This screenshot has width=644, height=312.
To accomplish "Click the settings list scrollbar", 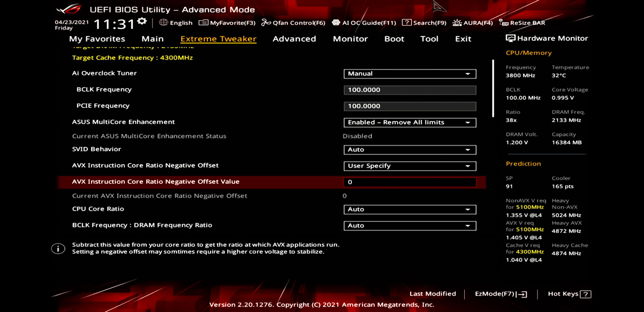I will pyautogui.click(x=493, y=88).
